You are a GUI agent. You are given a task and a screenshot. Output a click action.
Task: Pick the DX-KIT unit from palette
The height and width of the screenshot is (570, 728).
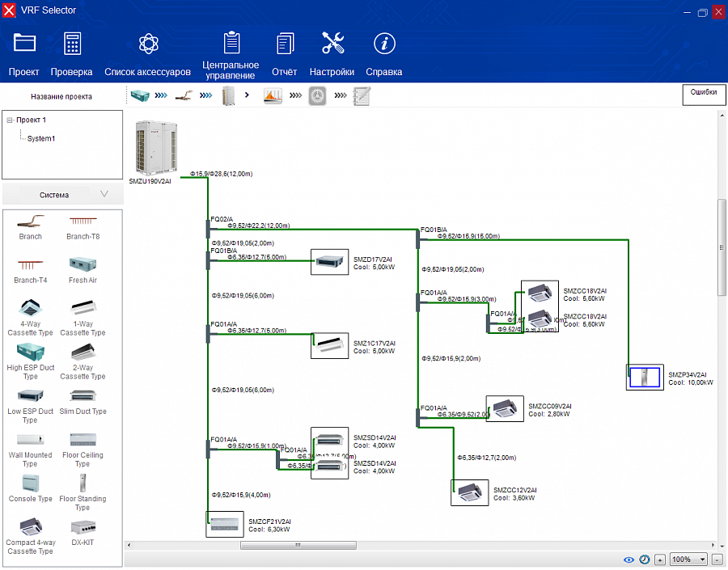83,533
